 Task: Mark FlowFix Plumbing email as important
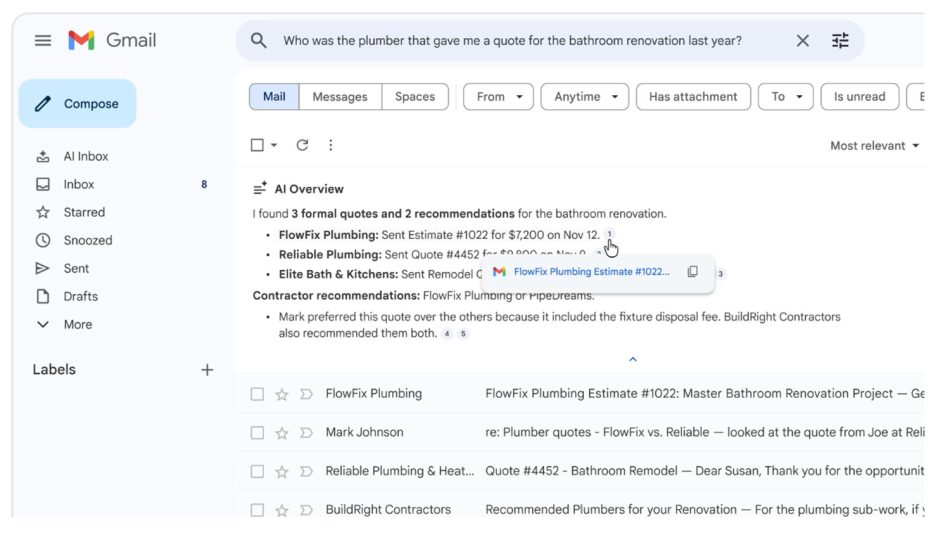[x=306, y=394]
